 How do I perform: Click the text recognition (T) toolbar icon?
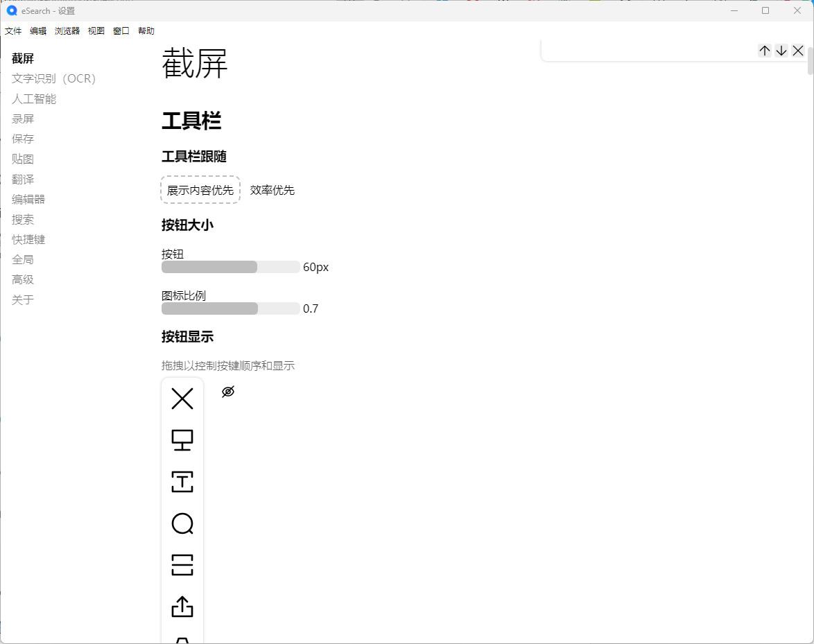coord(182,482)
